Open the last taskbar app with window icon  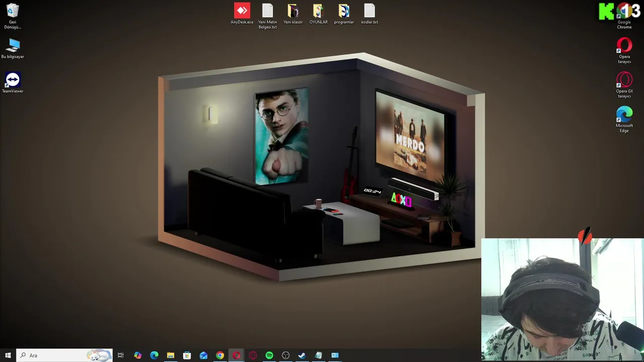[x=335, y=355]
